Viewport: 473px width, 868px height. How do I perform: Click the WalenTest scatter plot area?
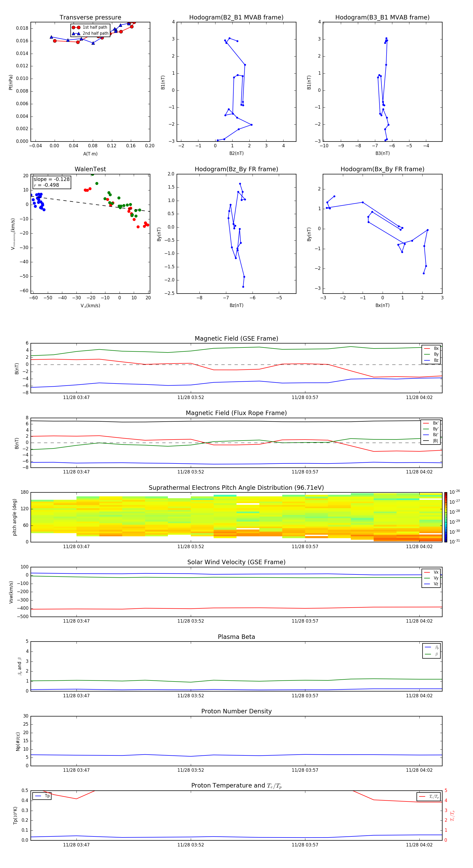click(90, 234)
